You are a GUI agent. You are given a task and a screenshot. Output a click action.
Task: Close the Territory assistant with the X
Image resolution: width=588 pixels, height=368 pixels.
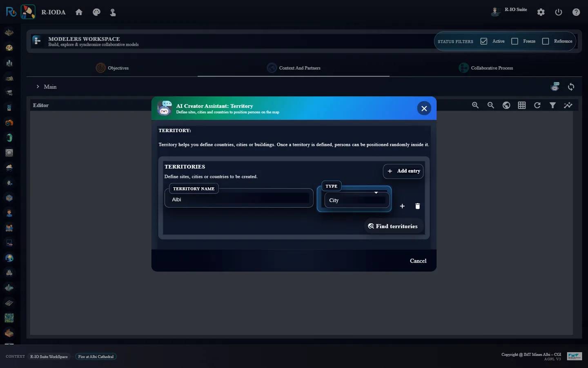(424, 108)
